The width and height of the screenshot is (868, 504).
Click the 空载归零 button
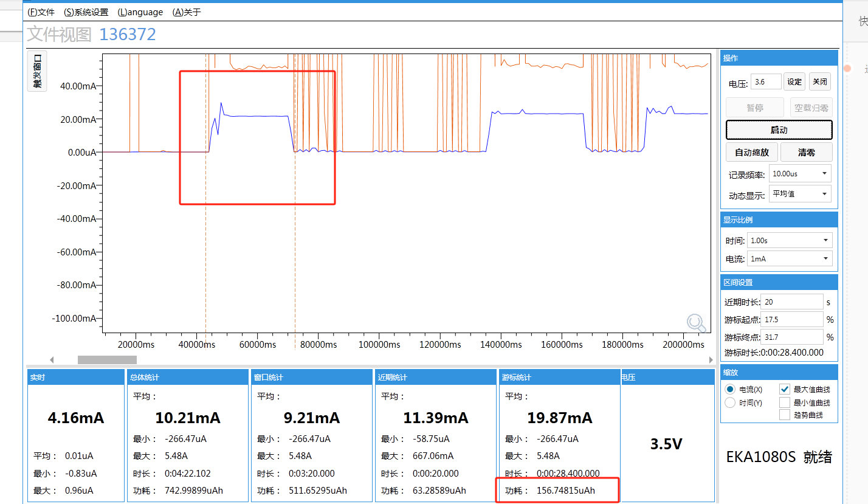coord(811,108)
